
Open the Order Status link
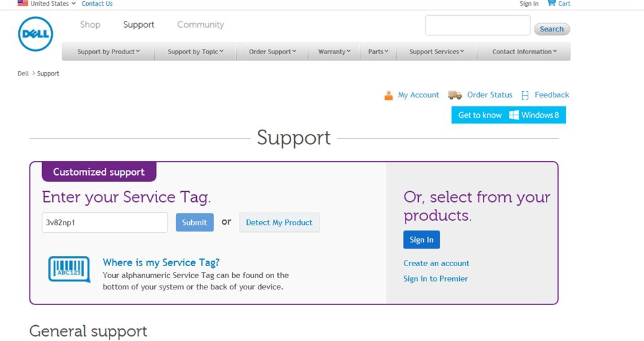(489, 95)
